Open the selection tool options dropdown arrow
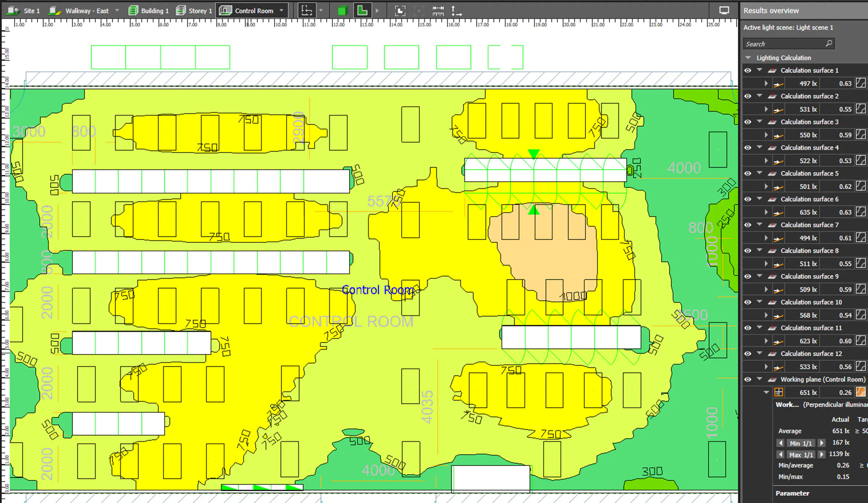The height and width of the screenshot is (503, 868). [x=321, y=11]
